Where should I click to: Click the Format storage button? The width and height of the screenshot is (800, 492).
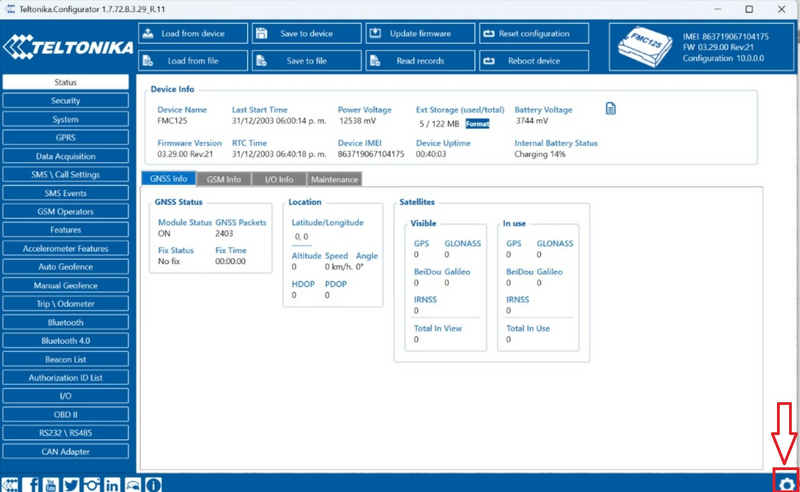coord(478,124)
